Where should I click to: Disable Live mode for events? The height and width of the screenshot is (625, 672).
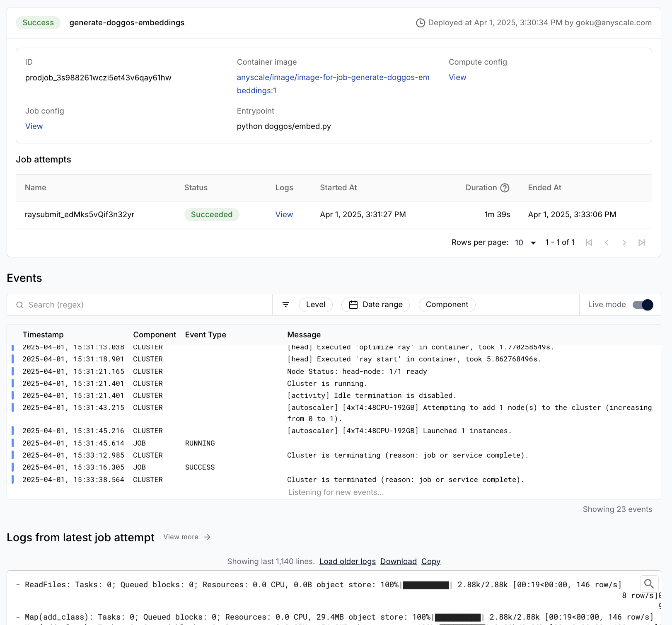pos(642,305)
